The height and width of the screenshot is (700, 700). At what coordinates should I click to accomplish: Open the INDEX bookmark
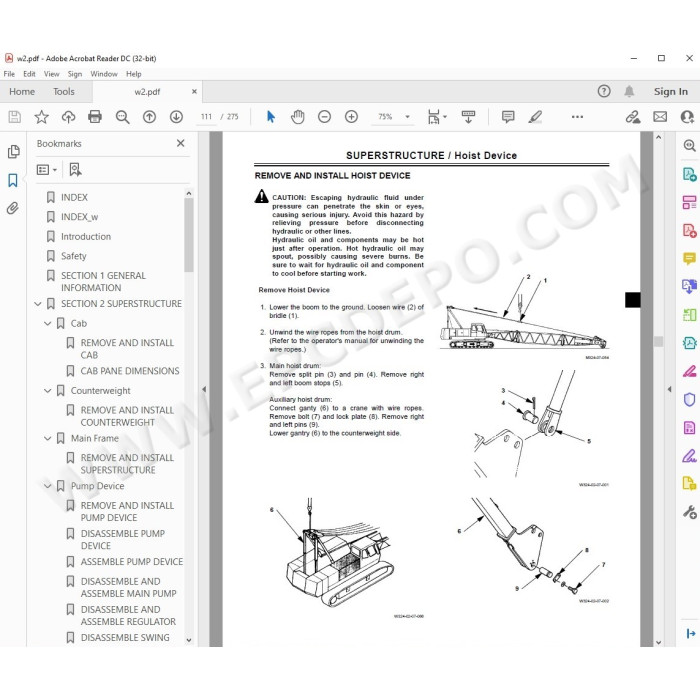74,198
